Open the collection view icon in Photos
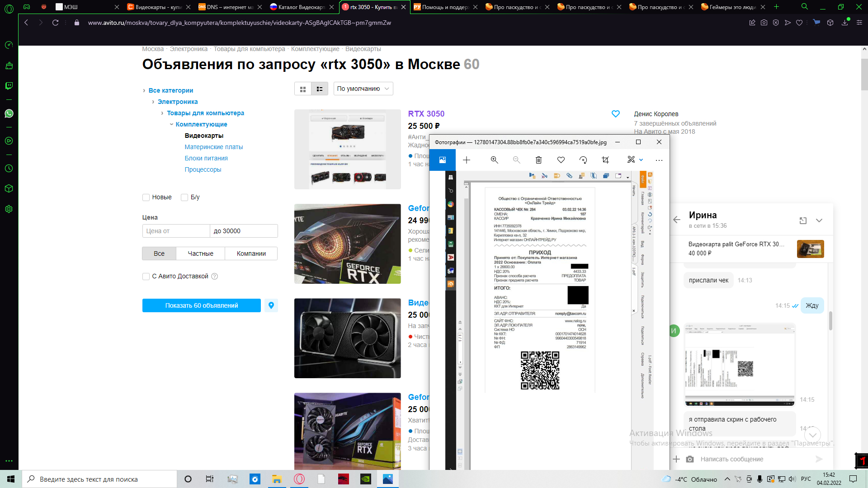 [443, 160]
